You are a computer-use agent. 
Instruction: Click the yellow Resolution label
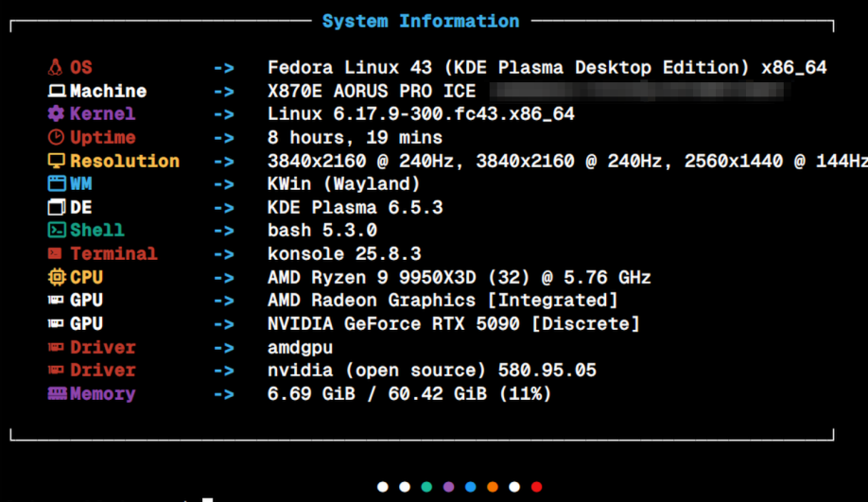point(125,161)
